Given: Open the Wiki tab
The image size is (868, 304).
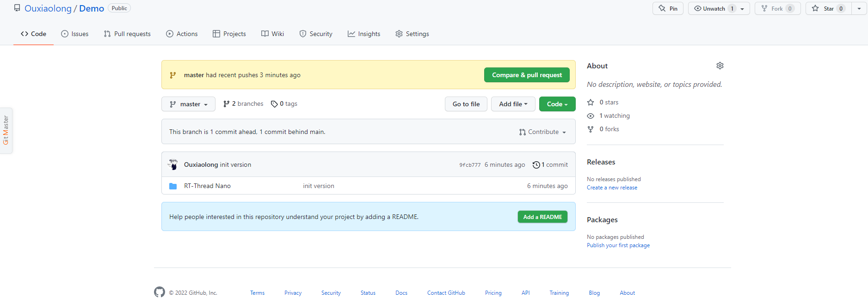Looking at the screenshot, I should (x=272, y=34).
